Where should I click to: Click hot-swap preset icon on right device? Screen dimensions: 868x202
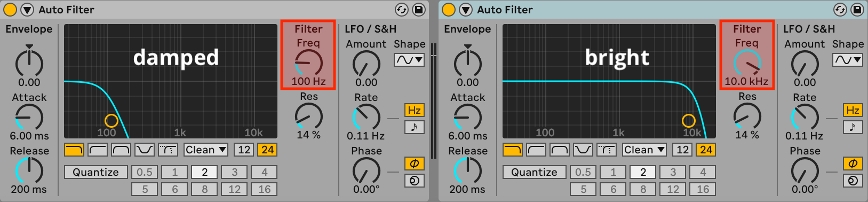pos(840,10)
